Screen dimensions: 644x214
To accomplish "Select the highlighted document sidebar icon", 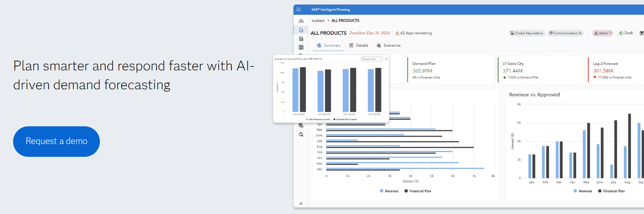I will pyautogui.click(x=301, y=30).
